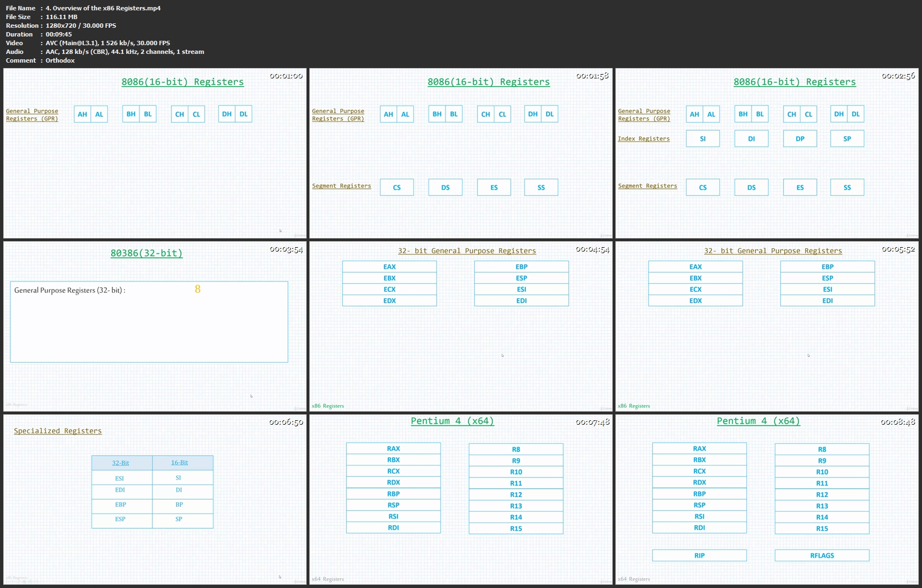Select the frame stamped 00:04:54

coord(461,326)
